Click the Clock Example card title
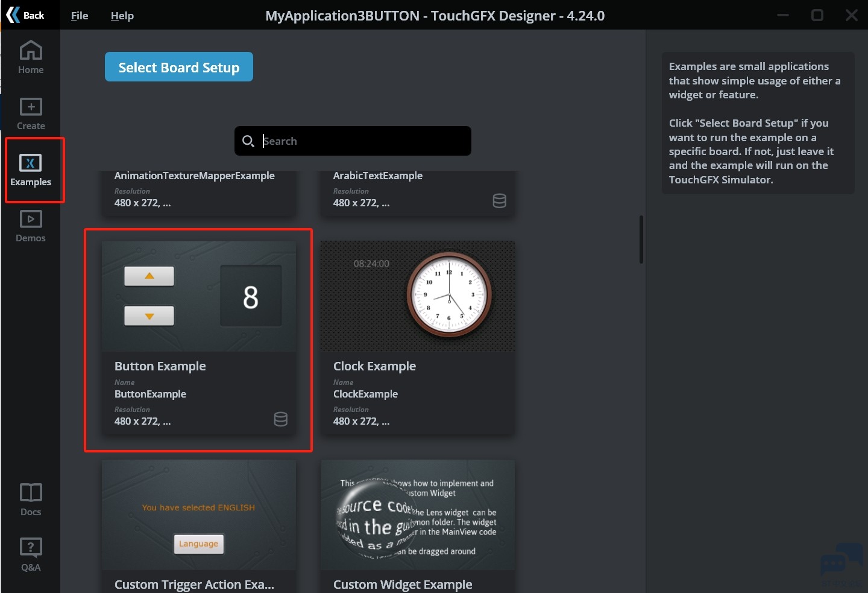 (375, 366)
